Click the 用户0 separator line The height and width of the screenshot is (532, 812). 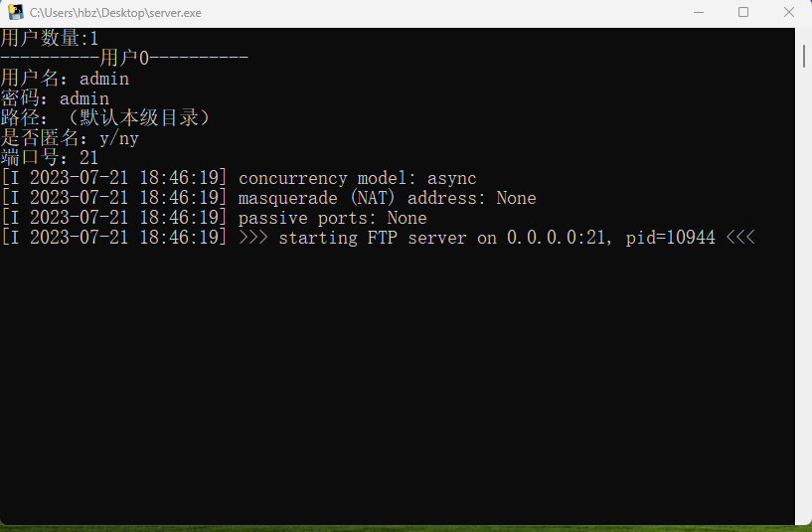click(124, 59)
